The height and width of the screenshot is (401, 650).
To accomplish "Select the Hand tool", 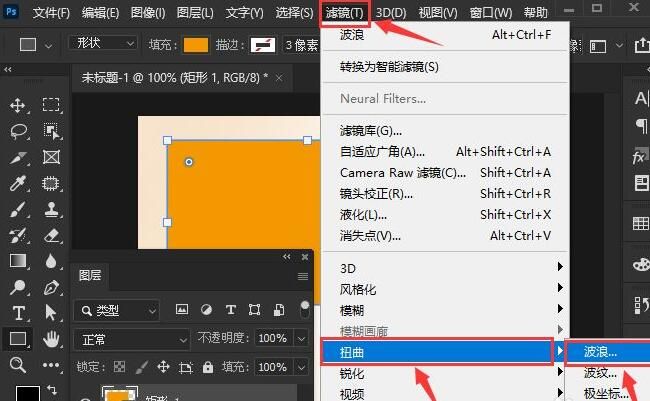I will click(51, 339).
